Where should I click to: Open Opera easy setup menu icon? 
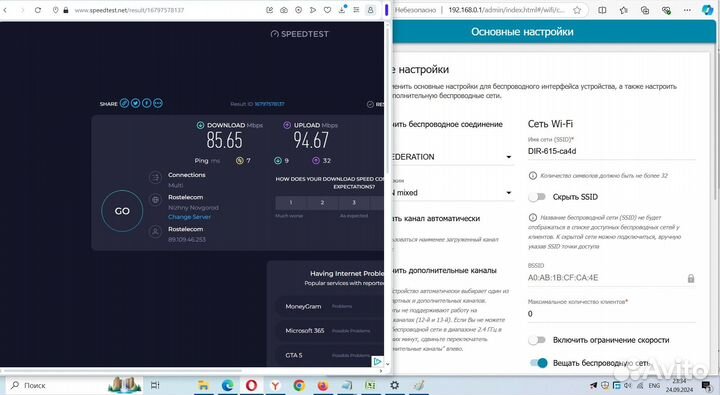[356, 10]
